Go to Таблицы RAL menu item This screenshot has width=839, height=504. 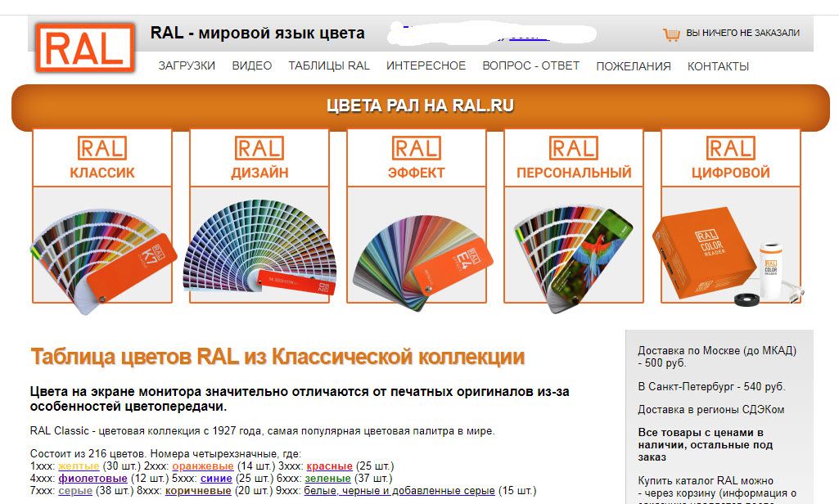coord(329,65)
